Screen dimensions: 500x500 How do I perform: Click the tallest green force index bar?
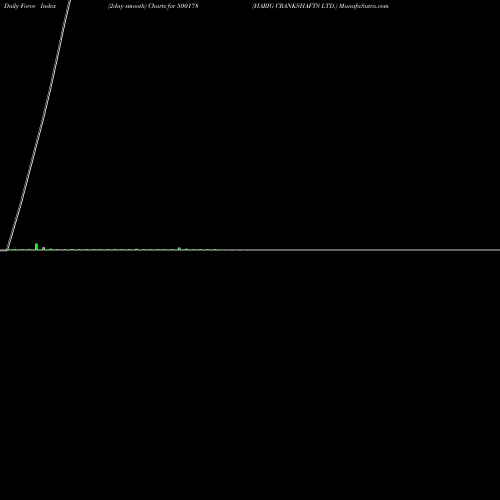pos(36,246)
